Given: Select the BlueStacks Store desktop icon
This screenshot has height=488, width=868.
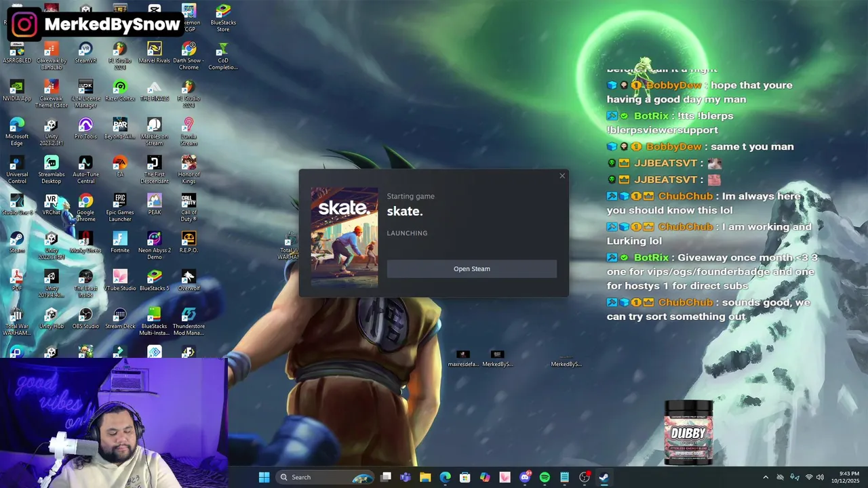Looking at the screenshot, I should pos(223,18).
